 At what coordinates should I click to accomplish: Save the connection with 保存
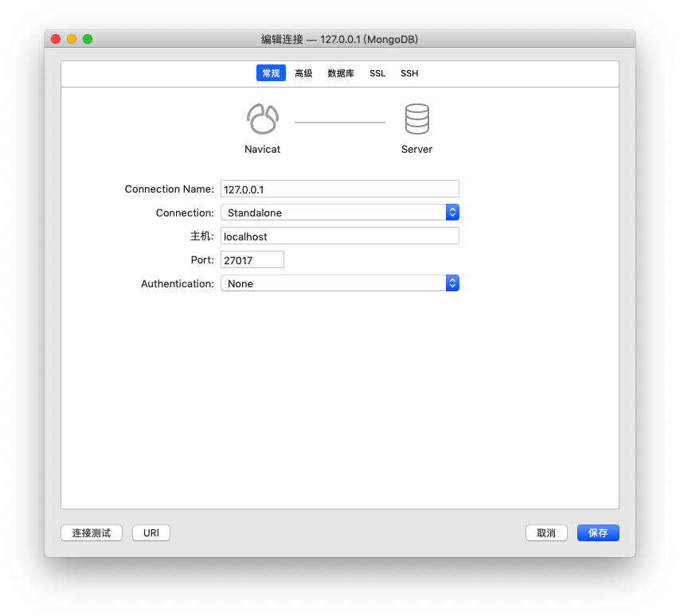(x=598, y=533)
